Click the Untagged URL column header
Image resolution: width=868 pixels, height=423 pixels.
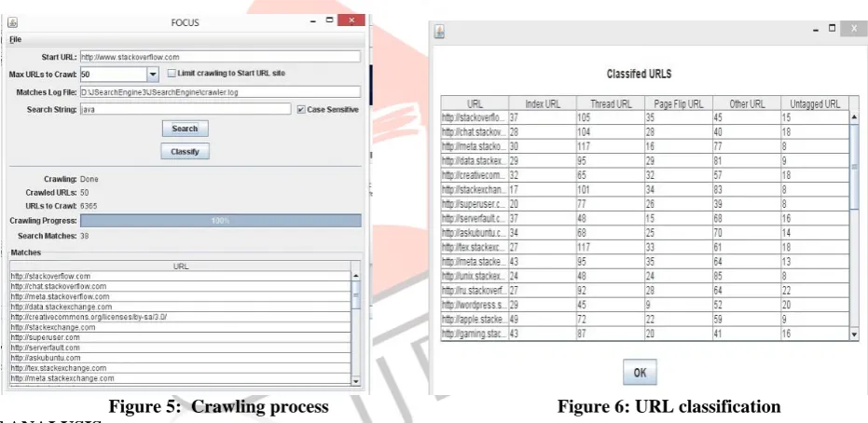tap(815, 103)
